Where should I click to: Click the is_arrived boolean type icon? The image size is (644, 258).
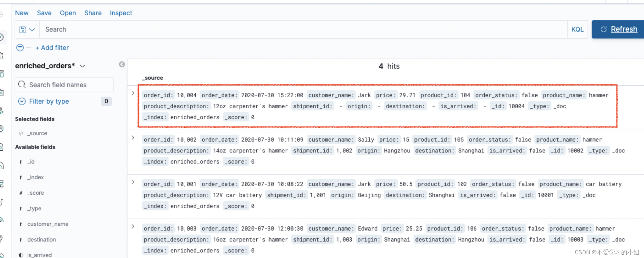(x=21, y=255)
